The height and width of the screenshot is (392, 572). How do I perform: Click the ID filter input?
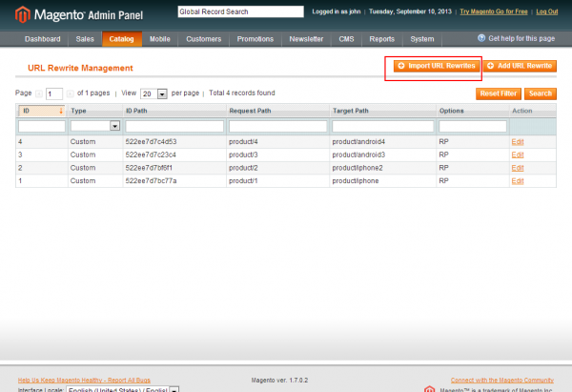click(x=42, y=126)
